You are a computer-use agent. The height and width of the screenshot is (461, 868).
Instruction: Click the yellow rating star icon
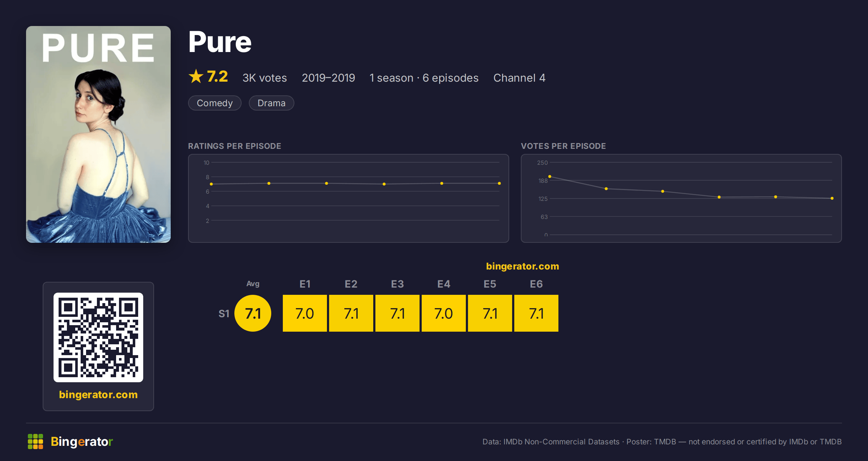pyautogui.click(x=196, y=76)
